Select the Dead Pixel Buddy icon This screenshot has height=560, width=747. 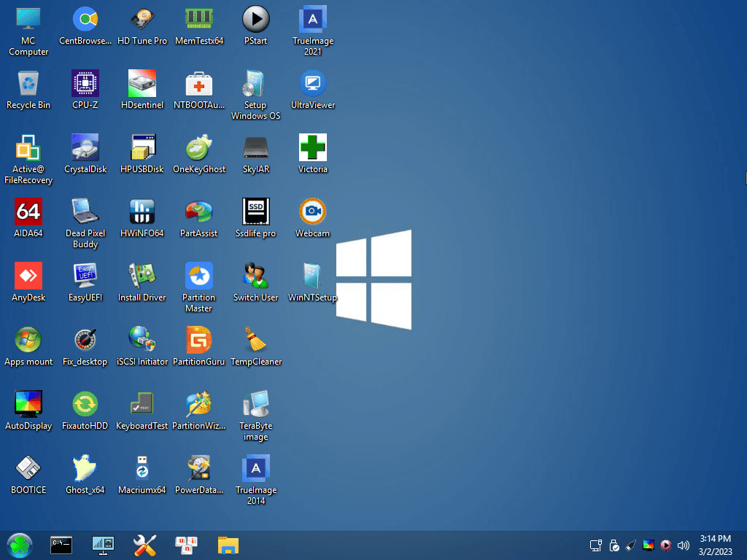click(85, 211)
